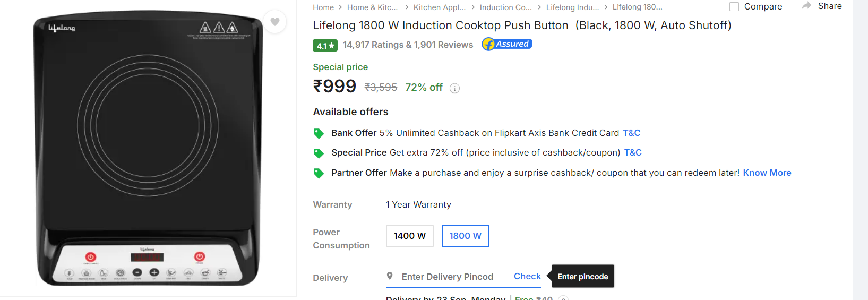
Task: Tick the Compare checkbox
Action: pyautogui.click(x=734, y=6)
